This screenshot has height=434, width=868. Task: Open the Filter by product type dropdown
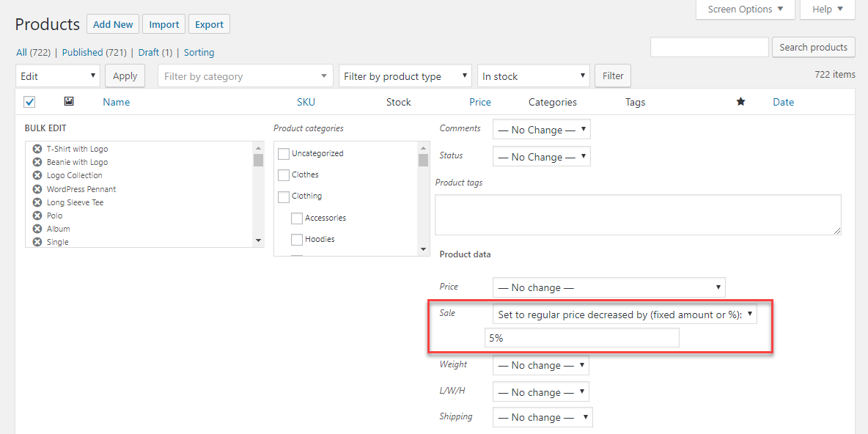405,76
